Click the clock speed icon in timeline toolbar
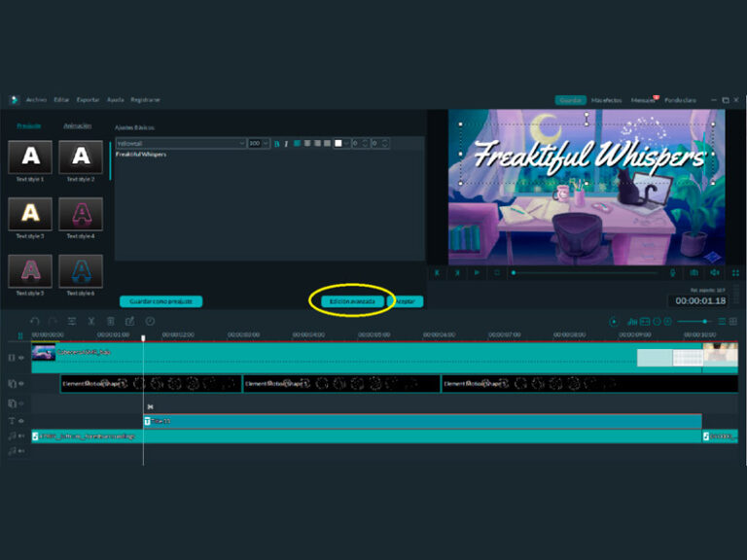Image resolution: width=747 pixels, height=560 pixels. tap(150, 322)
